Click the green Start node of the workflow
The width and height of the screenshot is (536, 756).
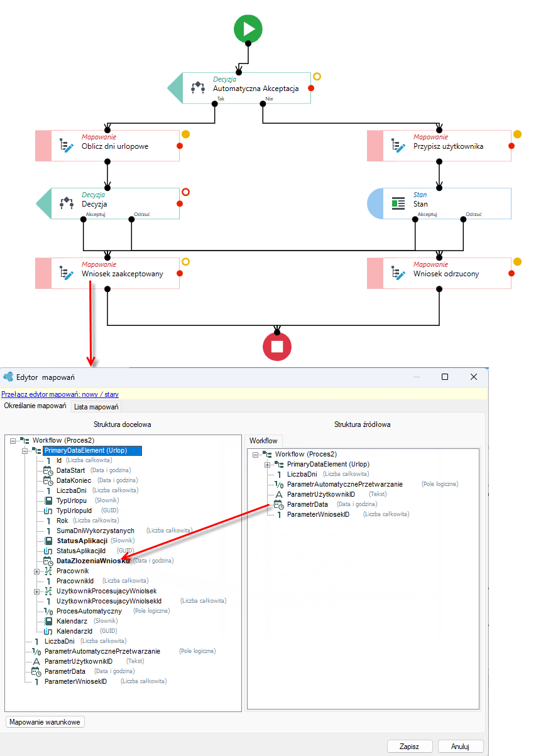248,29
